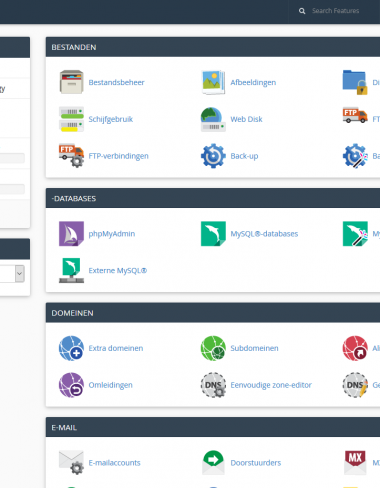
Task: Click the Schijfgebruik disk usage icon
Action: (71, 119)
